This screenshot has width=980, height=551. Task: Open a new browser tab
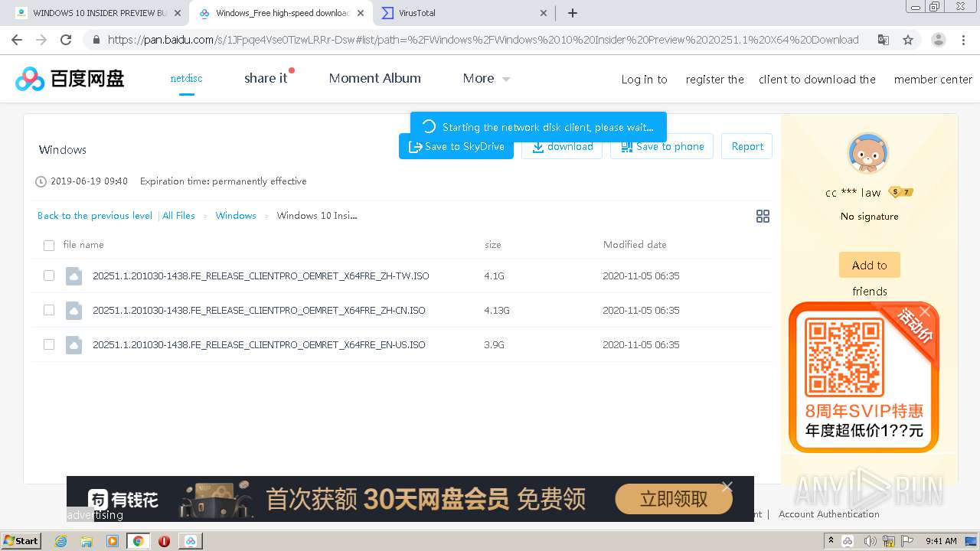573,13
